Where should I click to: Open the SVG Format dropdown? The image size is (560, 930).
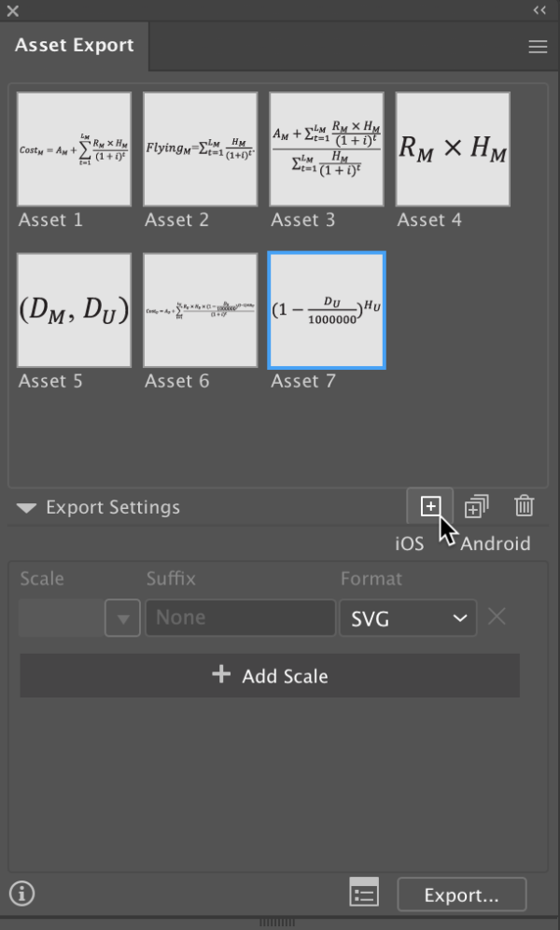[x=408, y=617]
